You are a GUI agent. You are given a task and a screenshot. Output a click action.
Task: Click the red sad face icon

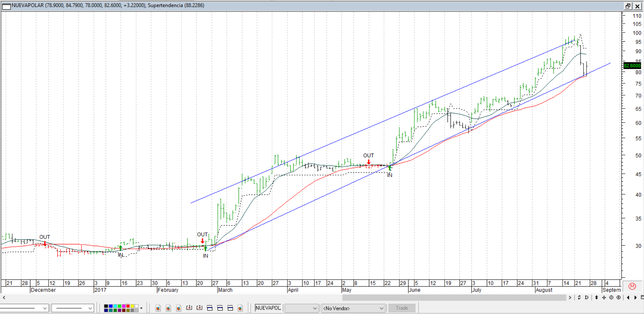coord(632,286)
